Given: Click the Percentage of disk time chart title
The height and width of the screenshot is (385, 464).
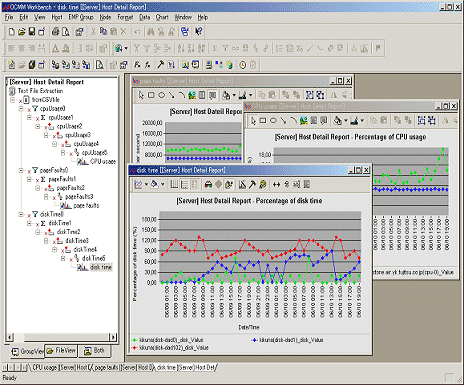Looking at the screenshot, I should (249, 201).
